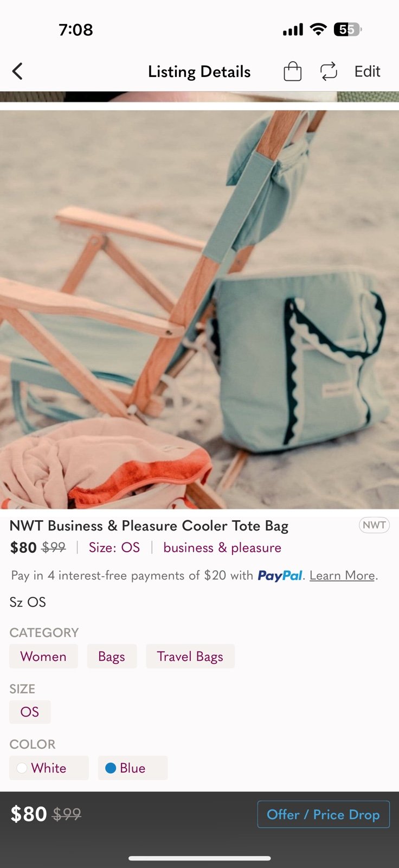Go back using the left chevron
This screenshot has height=868, width=399.
[17, 71]
